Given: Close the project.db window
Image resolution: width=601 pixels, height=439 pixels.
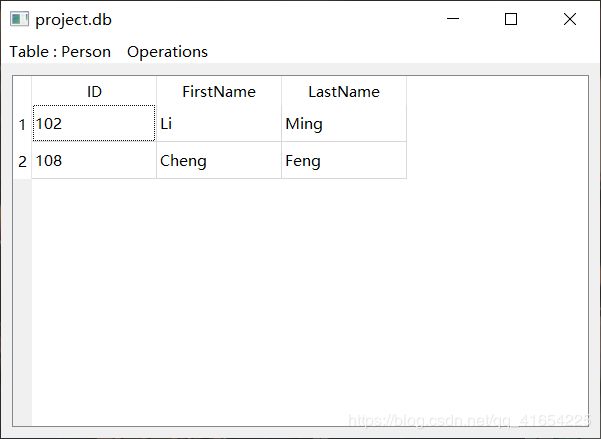Looking at the screenshot, I should click(570, 18).
